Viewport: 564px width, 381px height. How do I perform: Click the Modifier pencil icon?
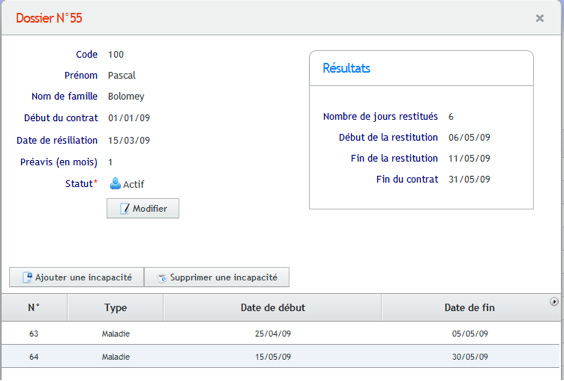124,209
